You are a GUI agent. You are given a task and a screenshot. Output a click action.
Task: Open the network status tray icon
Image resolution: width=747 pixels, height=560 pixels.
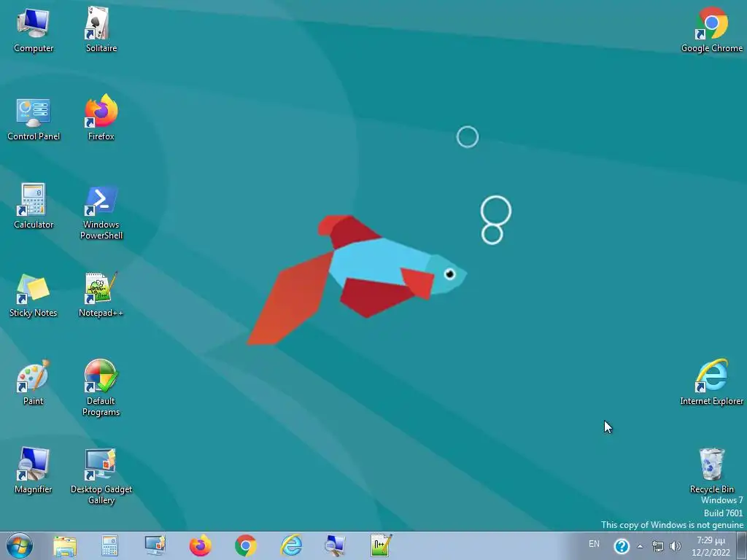tap(657, 547)
